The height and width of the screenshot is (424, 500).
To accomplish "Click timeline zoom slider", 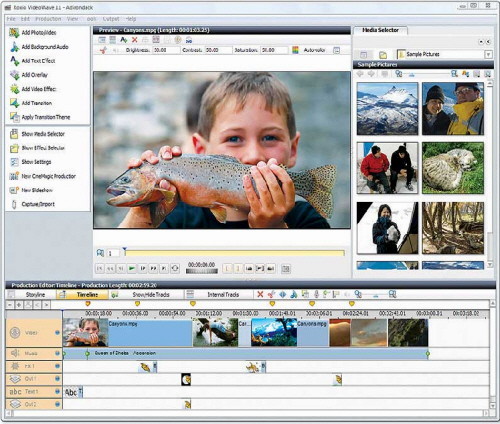I will (376, 295).
